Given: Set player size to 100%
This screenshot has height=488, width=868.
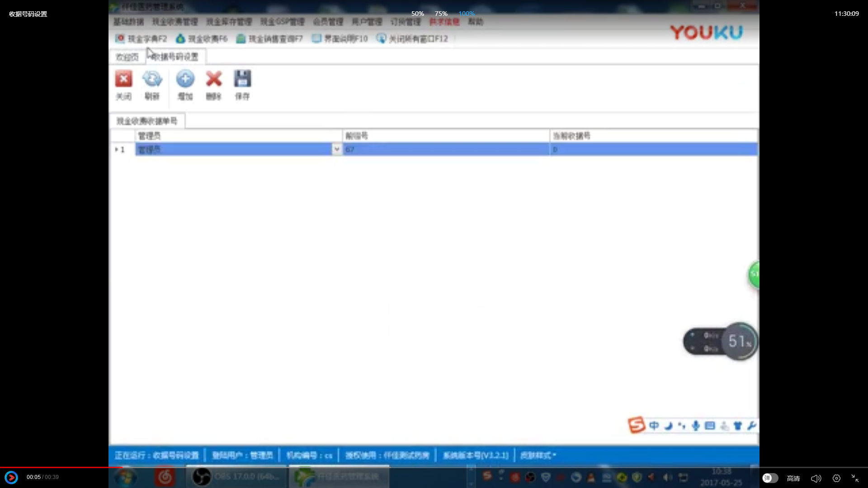Looking at the screenshot, I should pos(467,14).
